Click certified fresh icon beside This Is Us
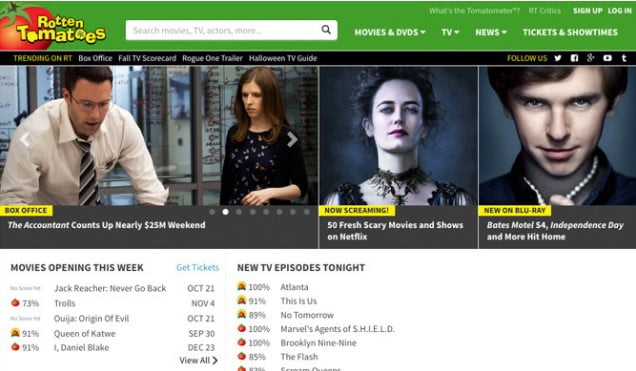This screenshot has width=636, height=371. click(x=242, y=300)
